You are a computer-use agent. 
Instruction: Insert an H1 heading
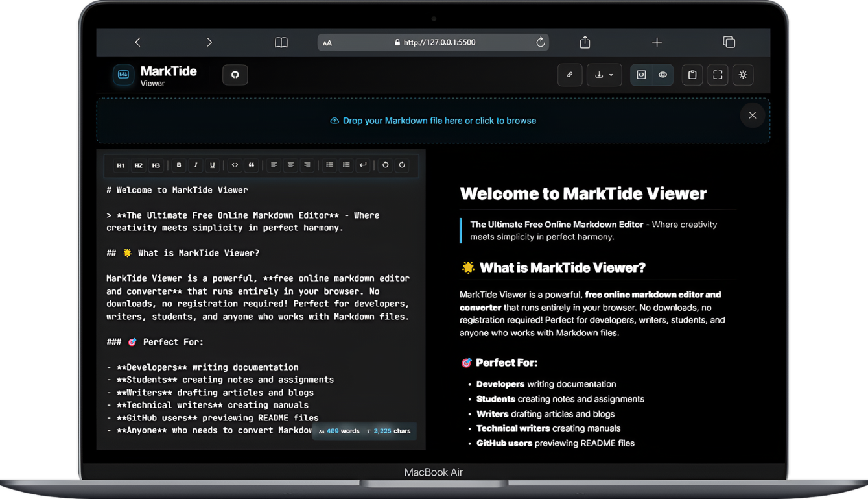(x=121, y=165)
